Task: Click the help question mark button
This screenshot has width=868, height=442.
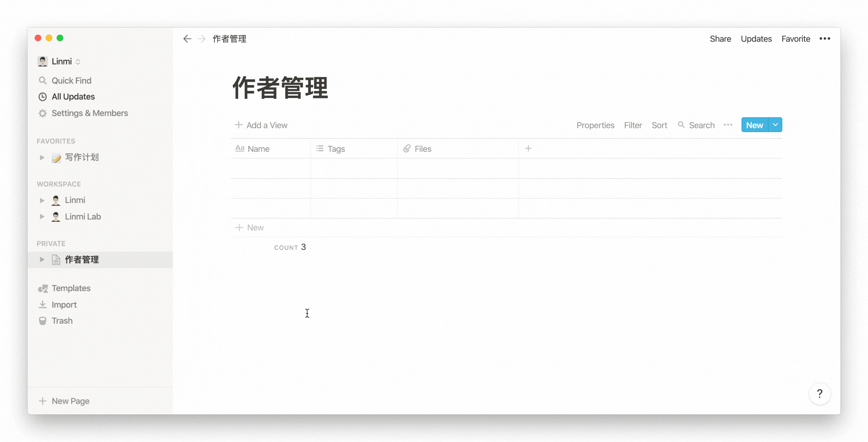Action: (820, 393)
